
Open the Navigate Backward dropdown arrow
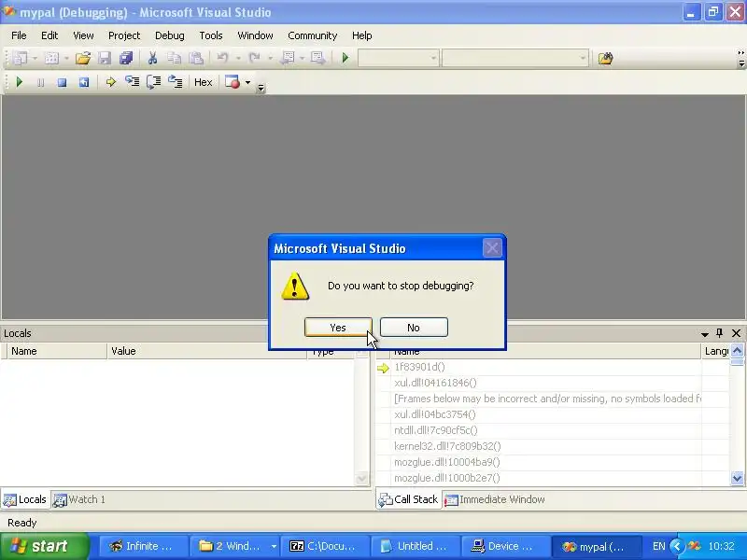click(x=302, y=58)
